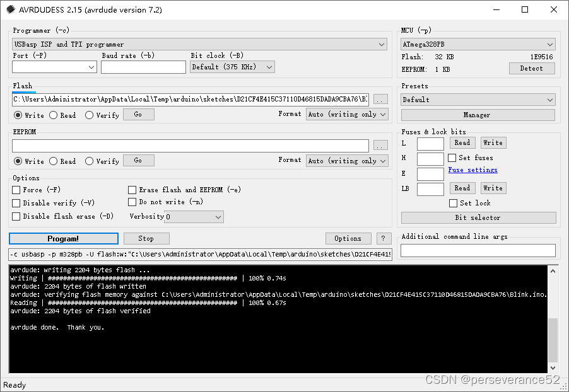Click the L fuse value field
569x392 pixels.
[430, 144]
